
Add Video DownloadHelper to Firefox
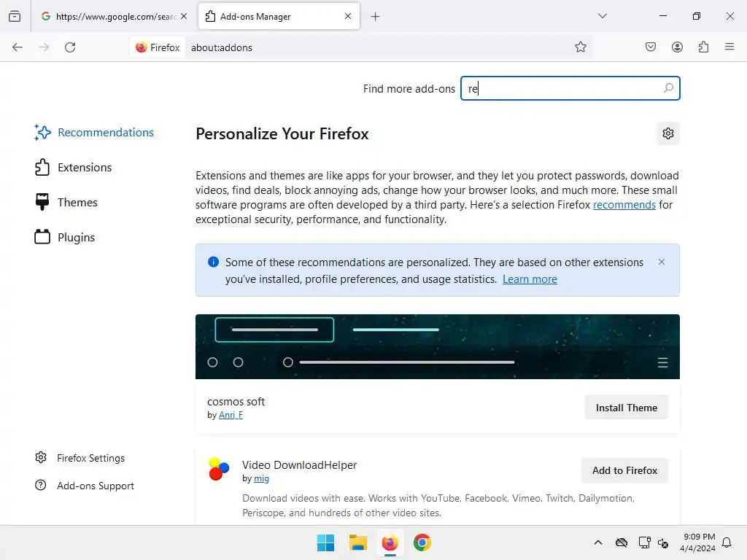click(x=624, y=470)
